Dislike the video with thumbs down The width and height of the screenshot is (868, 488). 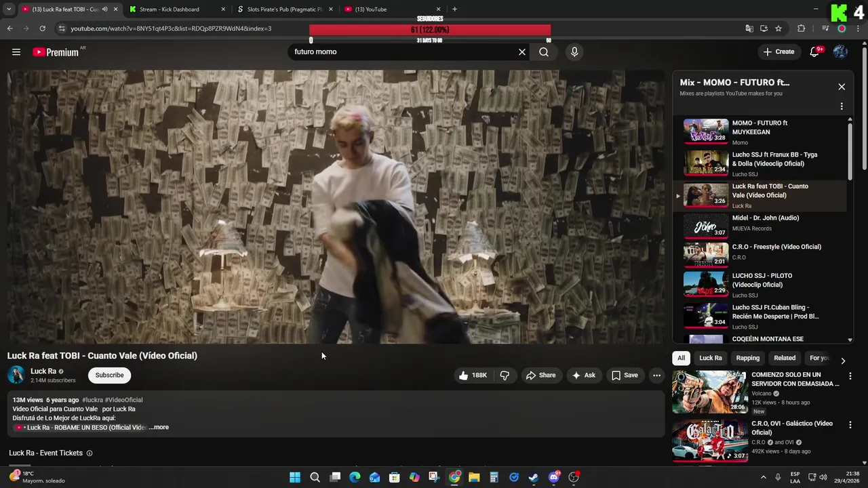coord(505,375)
